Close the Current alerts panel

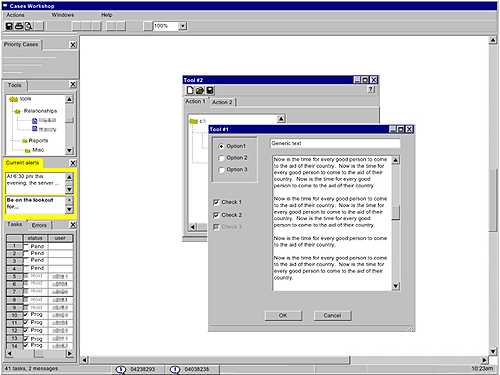73,163
